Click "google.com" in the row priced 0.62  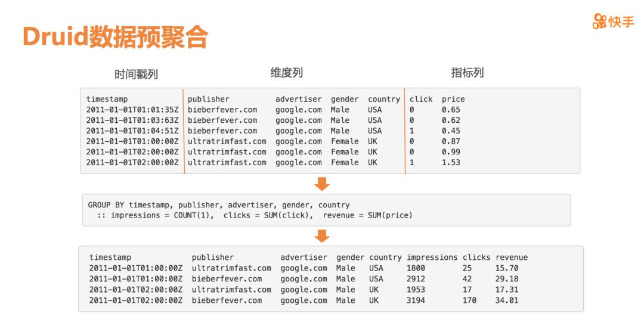point(299,120)
